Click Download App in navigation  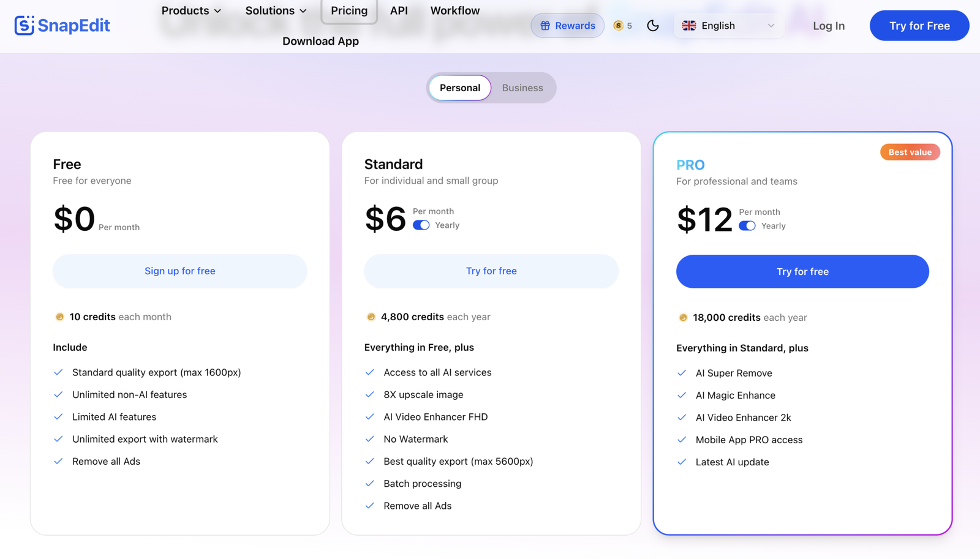320,41
